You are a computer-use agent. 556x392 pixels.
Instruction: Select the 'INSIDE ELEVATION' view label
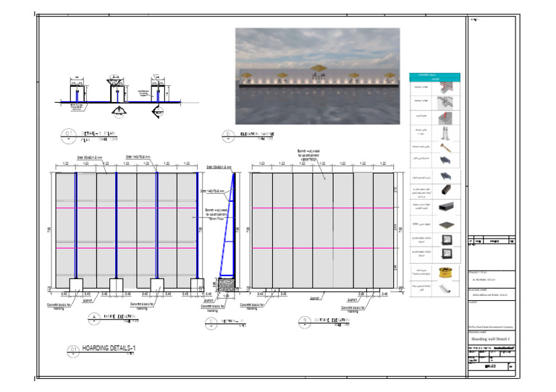(x=119, y=316)
